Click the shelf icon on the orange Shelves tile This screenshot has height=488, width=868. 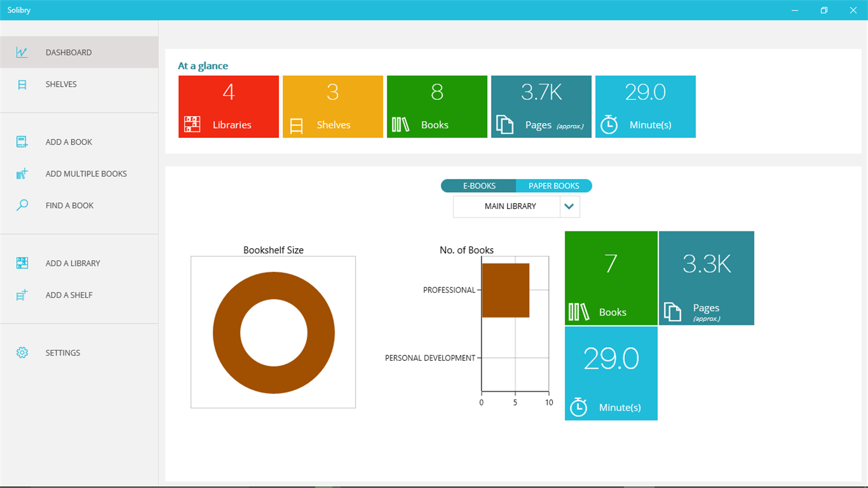pyautogui.click(x=296, y=125)
